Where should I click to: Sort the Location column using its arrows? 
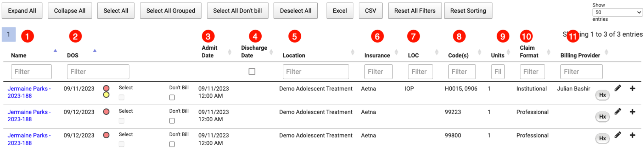click(x=352, y=52)
